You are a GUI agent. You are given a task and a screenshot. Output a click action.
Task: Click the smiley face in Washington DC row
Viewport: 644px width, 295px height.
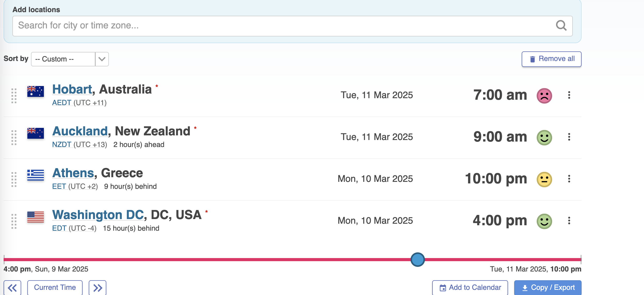coord(544,221)
